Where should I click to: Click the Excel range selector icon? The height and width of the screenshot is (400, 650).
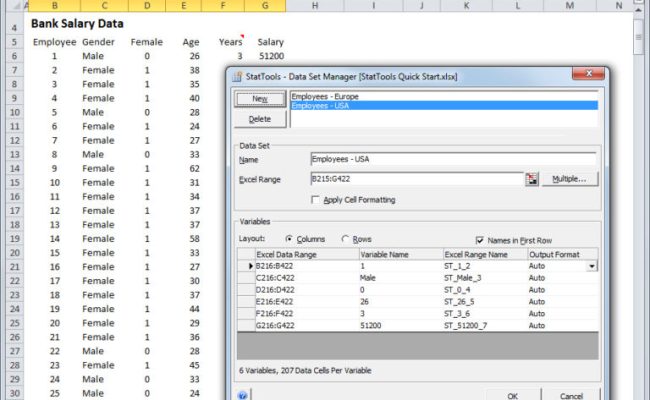531,179
